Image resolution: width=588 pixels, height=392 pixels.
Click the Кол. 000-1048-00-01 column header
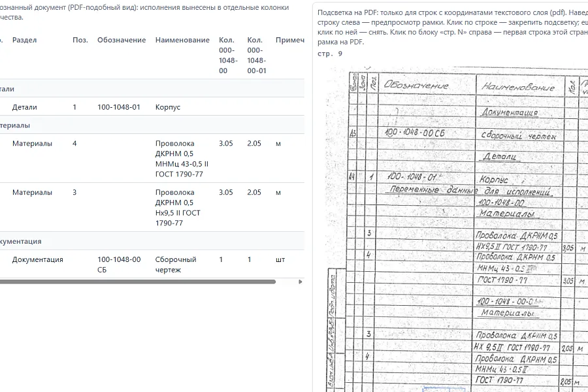(257, 55)
